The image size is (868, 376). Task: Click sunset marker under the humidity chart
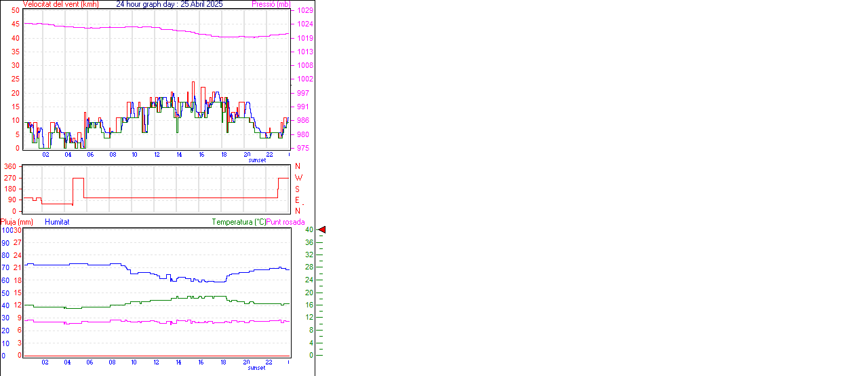257,368
